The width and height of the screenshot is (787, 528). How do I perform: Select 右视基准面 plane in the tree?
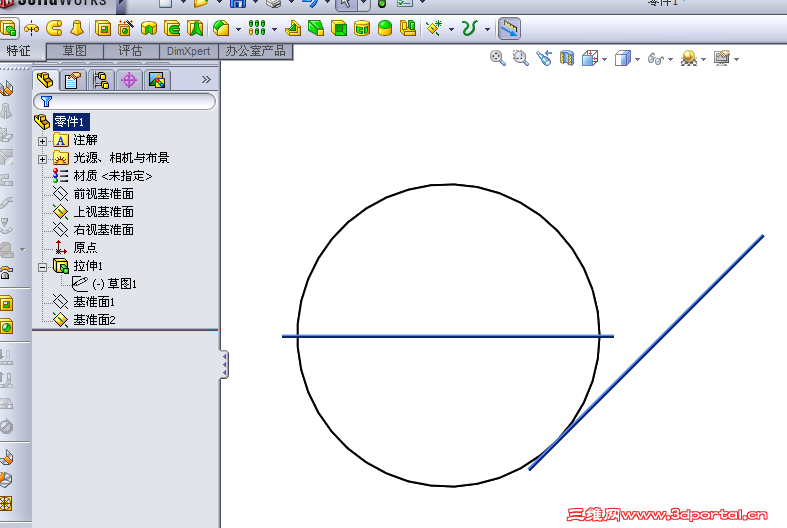coord(103,230)
